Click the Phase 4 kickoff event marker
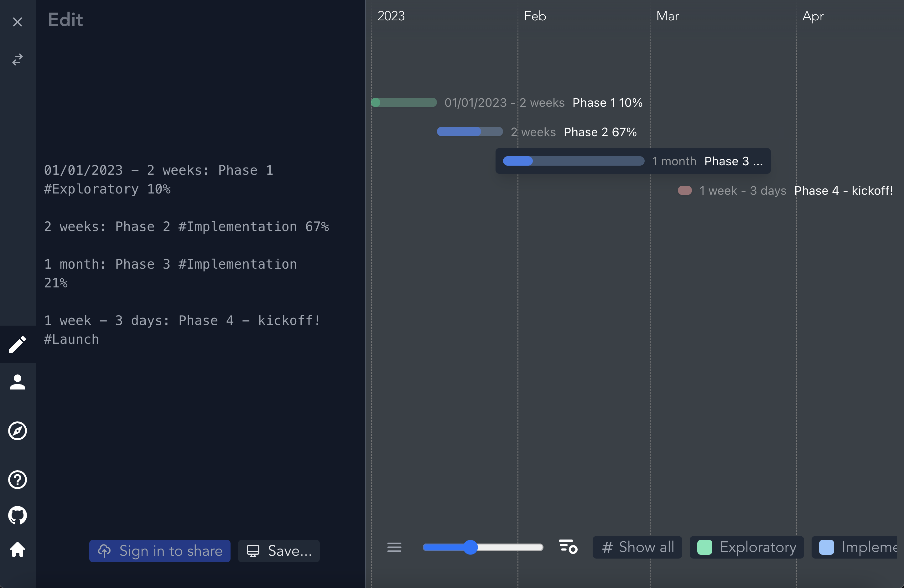The image size is (904, 588). tap(685, 190)
